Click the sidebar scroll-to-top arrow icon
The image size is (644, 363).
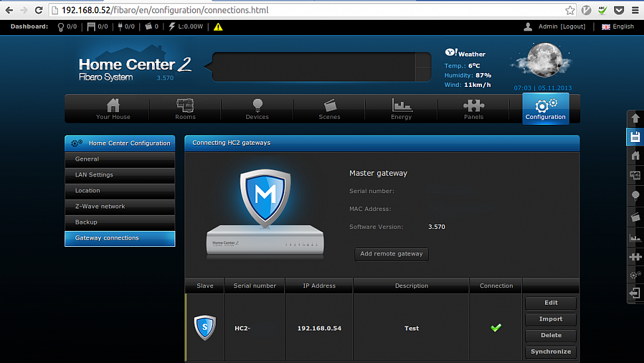pos(635,119)
